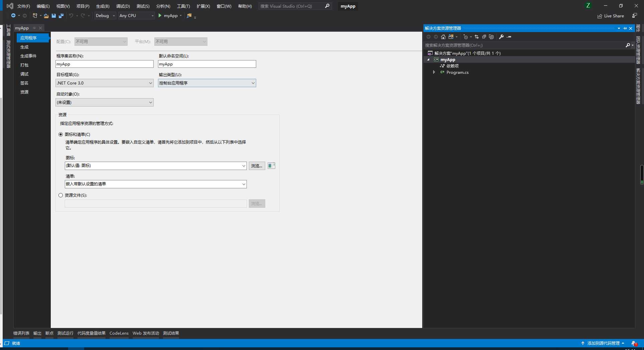Click the Open File folder icon

(x=46, y=16)
